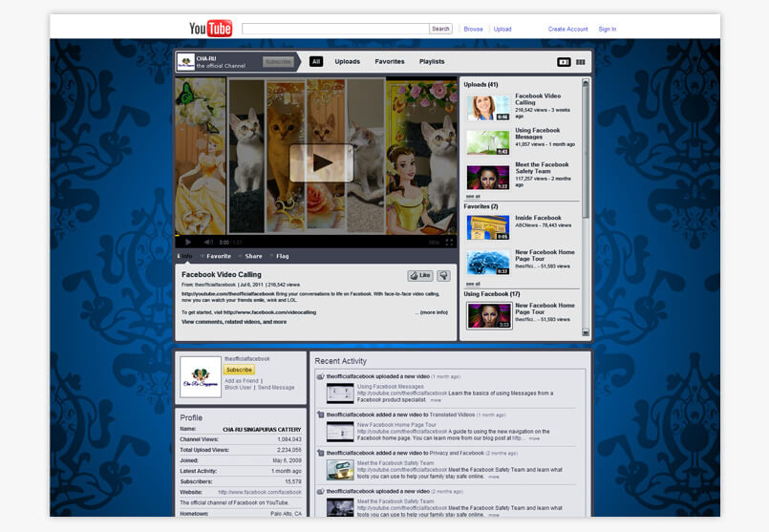Click the thumbs-down dislike icon
The image size is (769, 532).
(443, 276)
